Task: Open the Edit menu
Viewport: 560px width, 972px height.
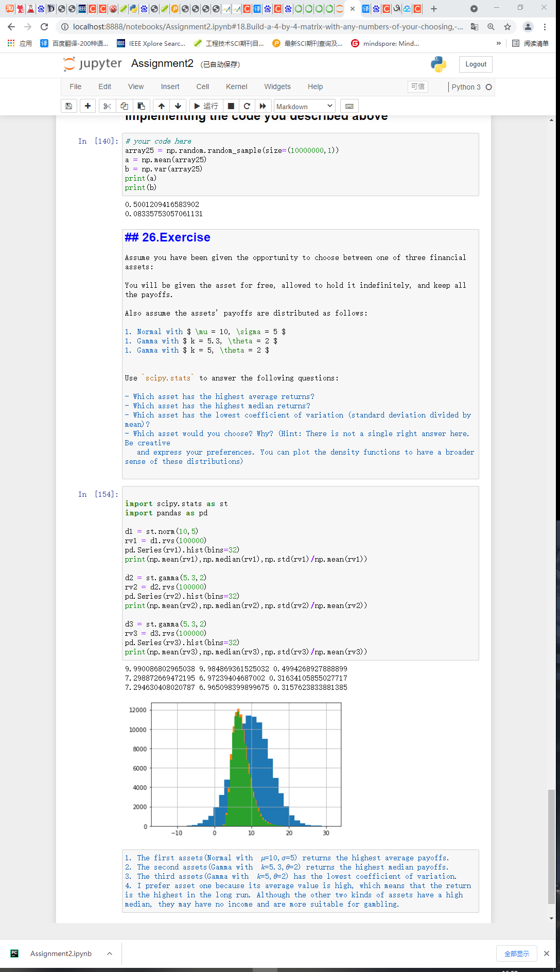Action: click(x=105, y=86)
